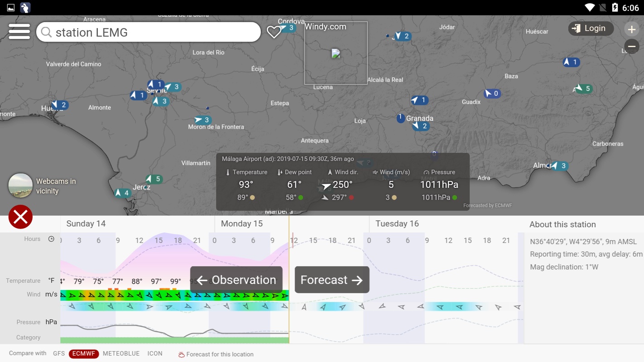
Task: Open Android photo notification icon
Action: pos(10,8)
